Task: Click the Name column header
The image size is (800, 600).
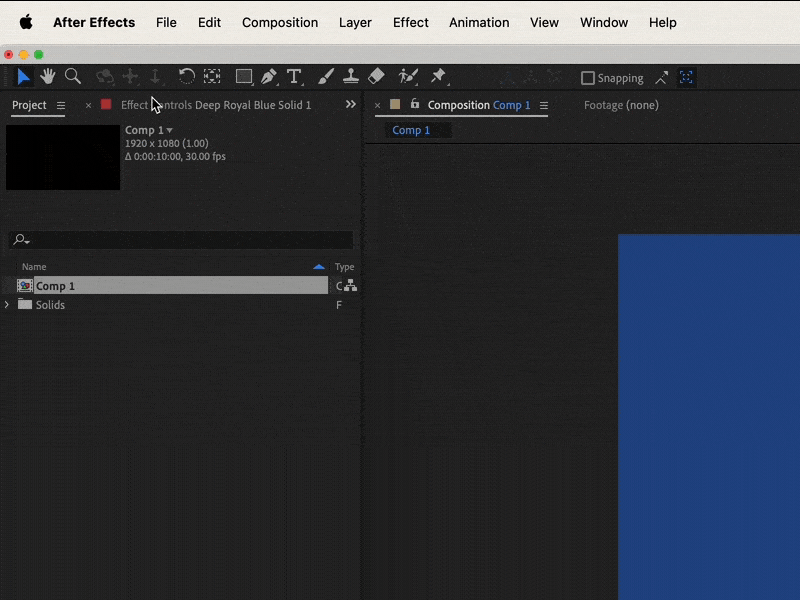Action: tap(34, 267)
